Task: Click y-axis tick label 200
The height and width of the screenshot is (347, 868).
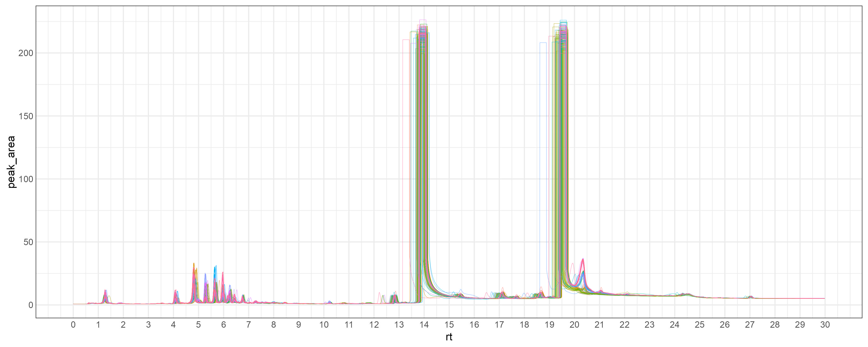Action: pyautogui.click(x=26, y=53)
